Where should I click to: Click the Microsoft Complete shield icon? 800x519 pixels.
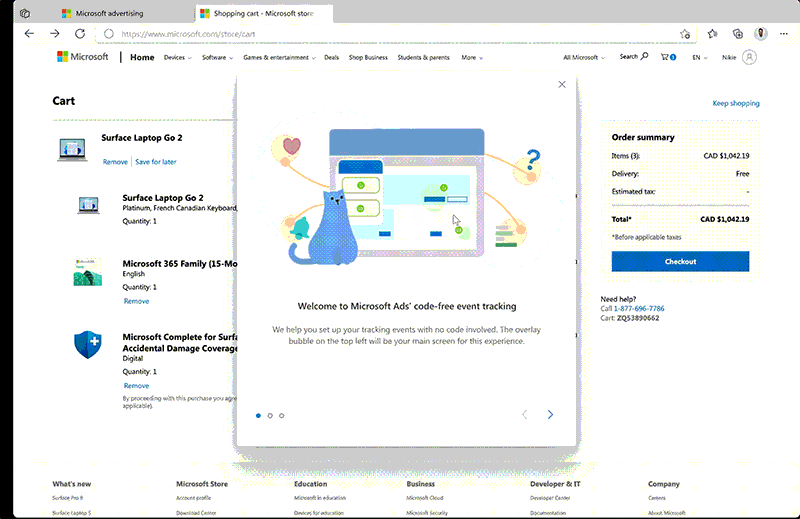coord(88,344)
